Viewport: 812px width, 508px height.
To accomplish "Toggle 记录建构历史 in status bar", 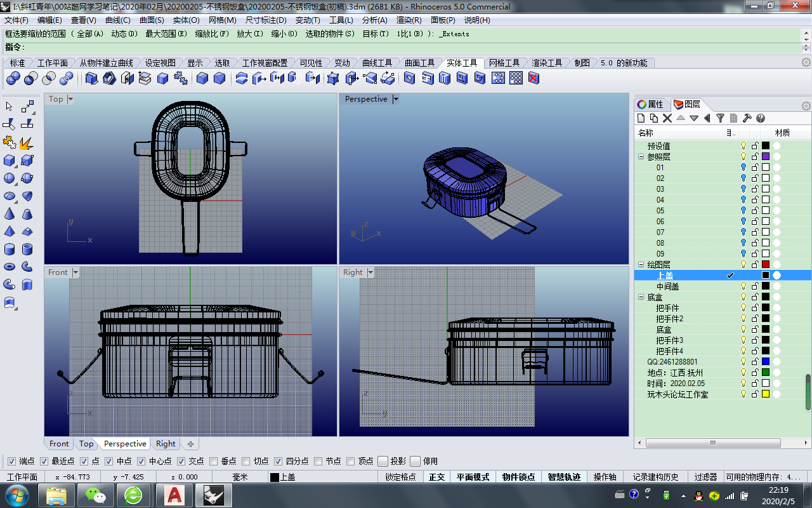I will pyautogui.click(x=655, y=477).
